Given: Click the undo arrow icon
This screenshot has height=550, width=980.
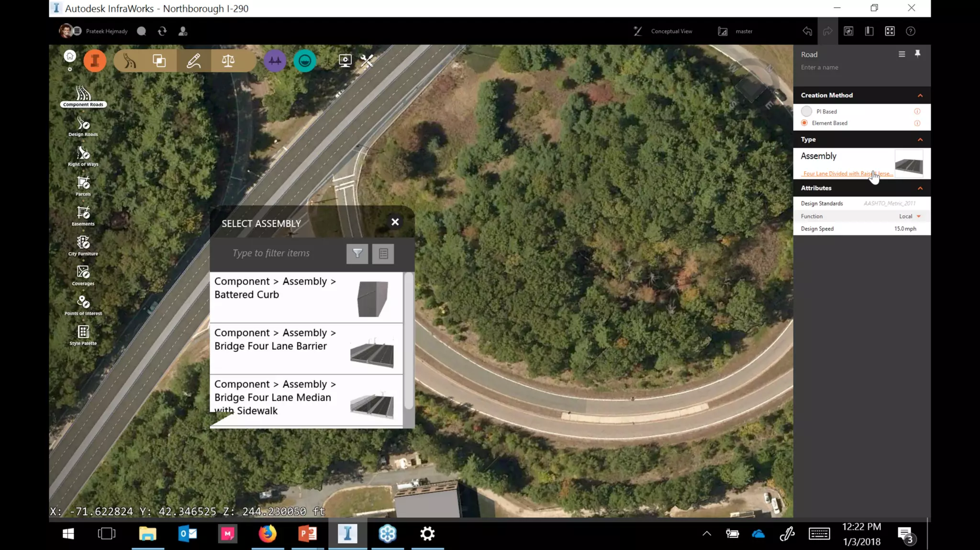Looking at the screenshot, I should [807, 31].
